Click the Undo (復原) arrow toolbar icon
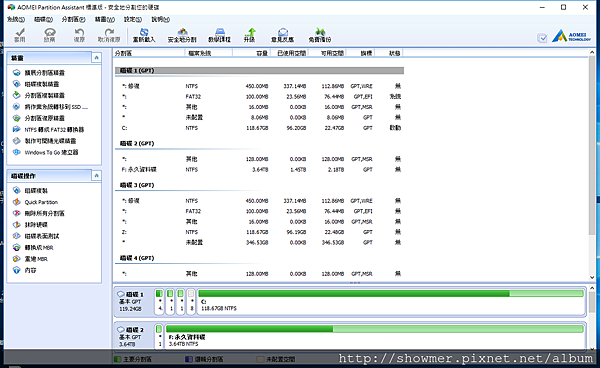Screen dimensions: 600x368 (x=79, y=35)
